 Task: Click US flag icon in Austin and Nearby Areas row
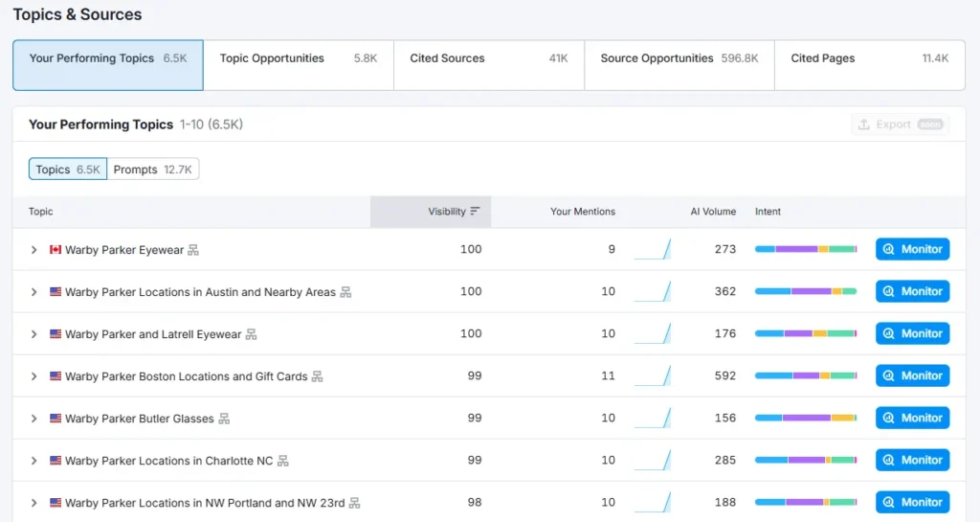pyautogui.click(x=56, y=291)
